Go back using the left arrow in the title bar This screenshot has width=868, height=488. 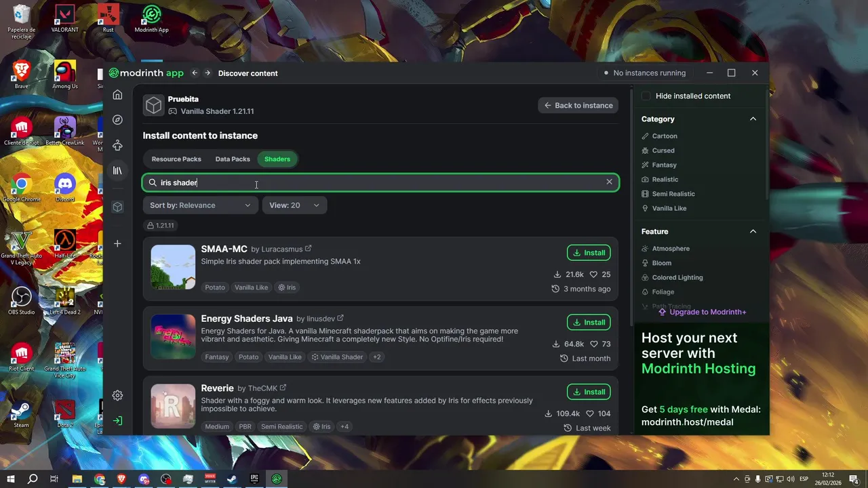tap(195, 73)
